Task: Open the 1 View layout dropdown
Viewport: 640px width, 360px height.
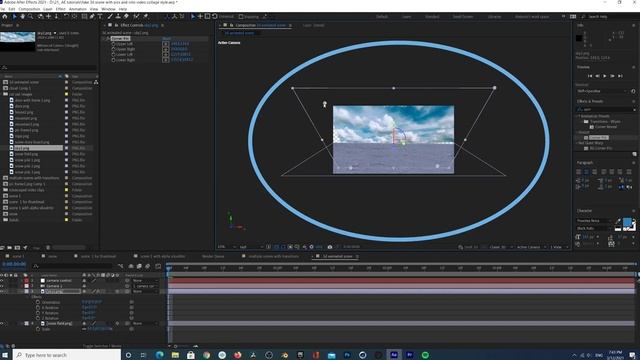Action: click(x=558, y=247)
